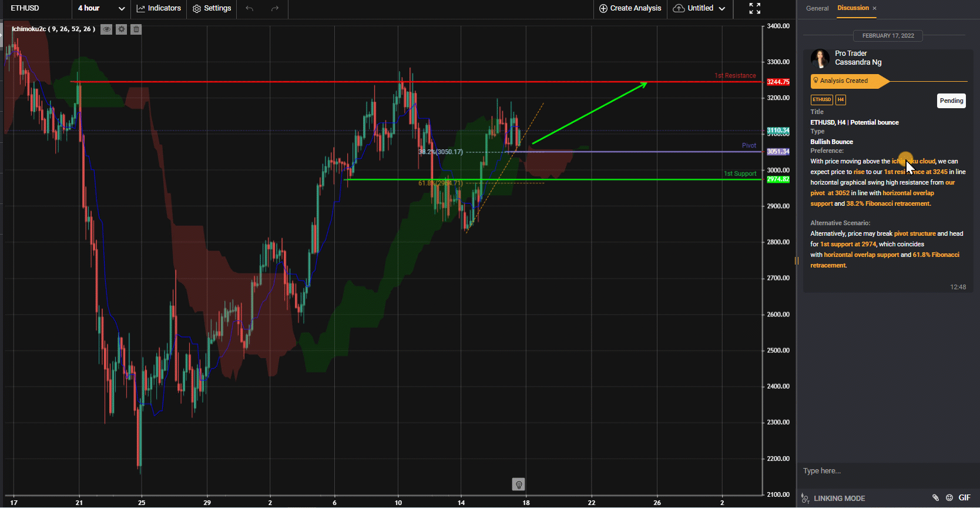Viewport: 980px width, 508px height.
Task: Click the 38.2%(3050.17) Fibonacci label
Action: tap(441, 152)
